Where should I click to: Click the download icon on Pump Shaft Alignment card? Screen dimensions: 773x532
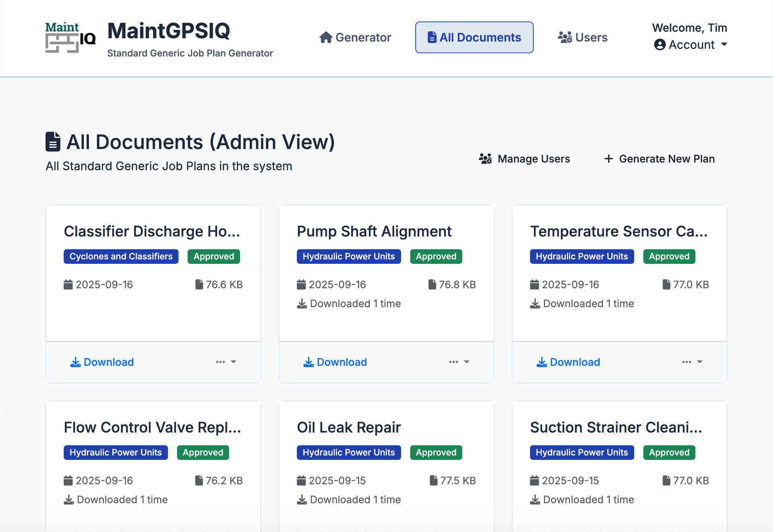pos(308,362)
